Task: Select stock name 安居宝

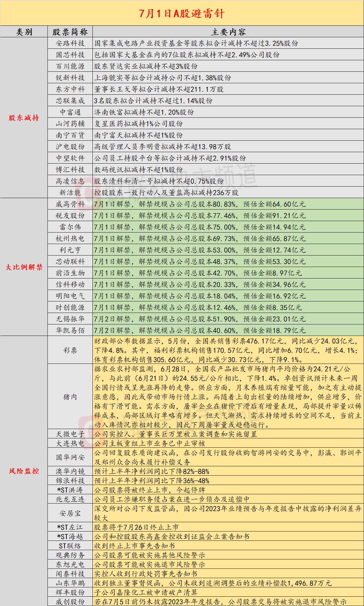Action: [70, 513]
